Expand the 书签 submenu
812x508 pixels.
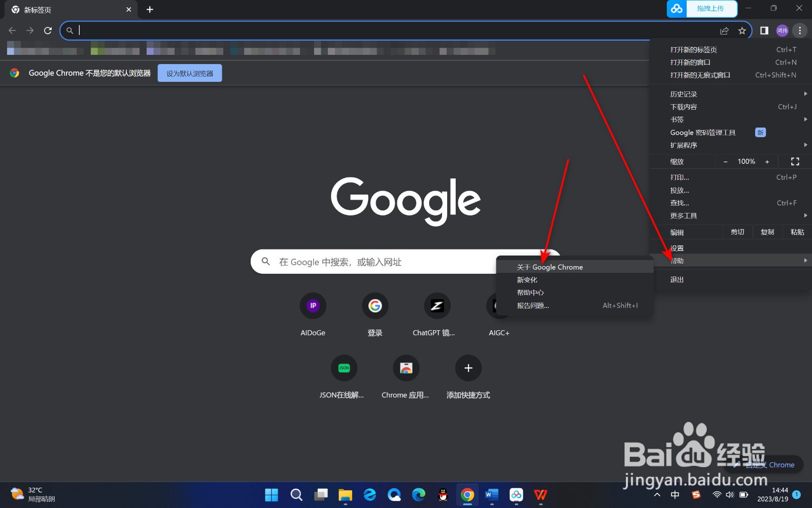(x=731, y=119)
